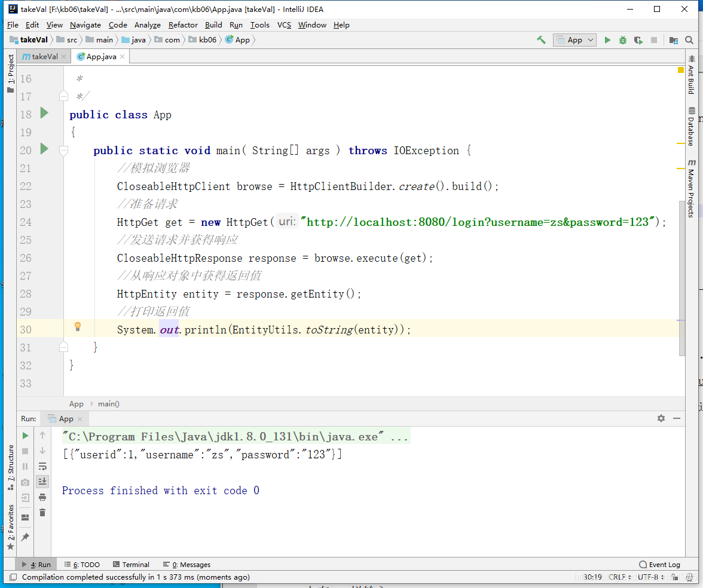Screen dimensions: 703x588
Task: Clear the Run console with trash icon
Action: 42,512
